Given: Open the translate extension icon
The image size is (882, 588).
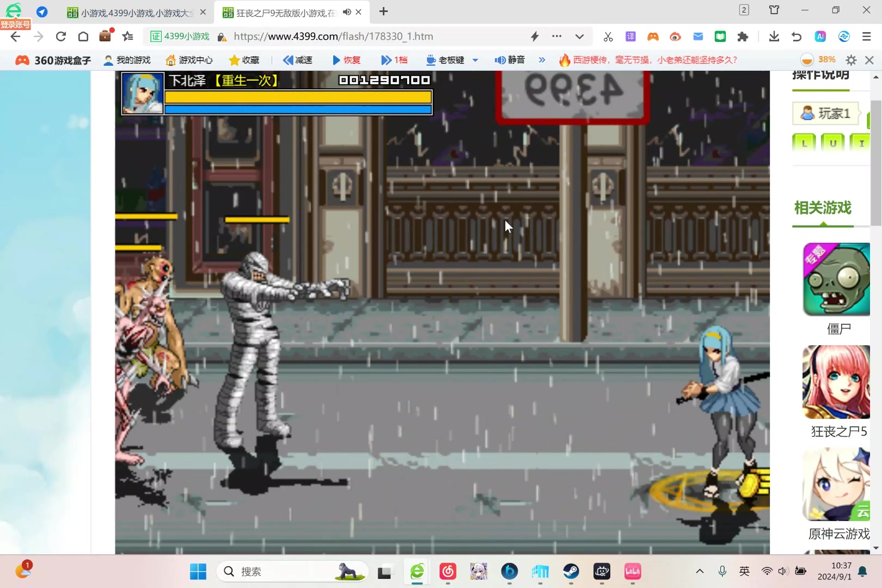Looking at the screenshot, I should tap(630, 36).
